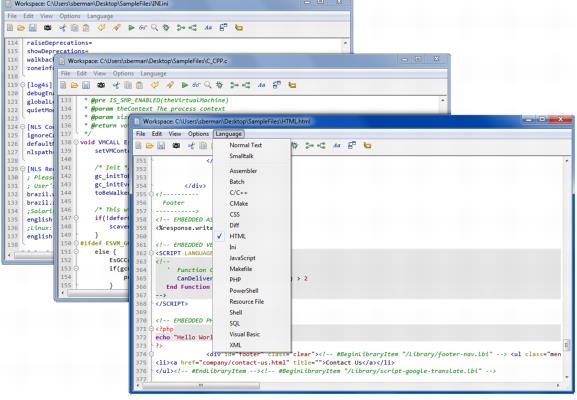Viewport: 577px width, 400px height.
Task: Click the eyeglasses icon in the C_CPP.c window toolbar
Action: 196,85
